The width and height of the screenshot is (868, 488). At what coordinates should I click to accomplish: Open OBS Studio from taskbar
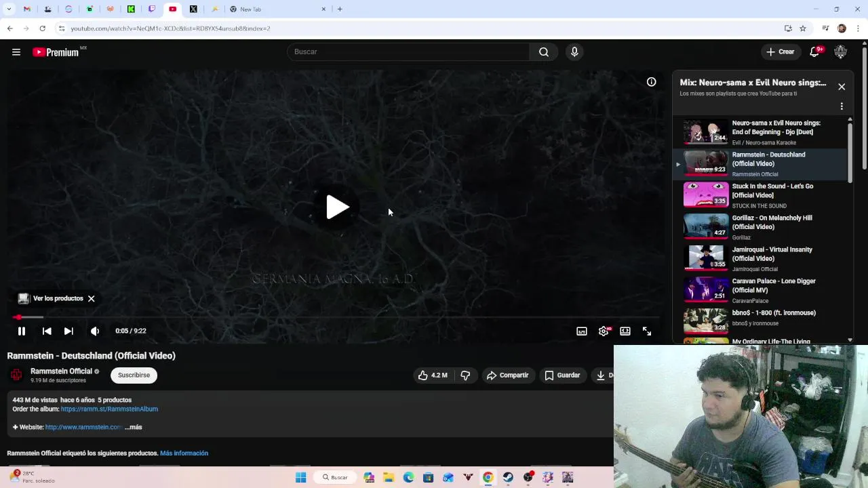coord(528,477)
